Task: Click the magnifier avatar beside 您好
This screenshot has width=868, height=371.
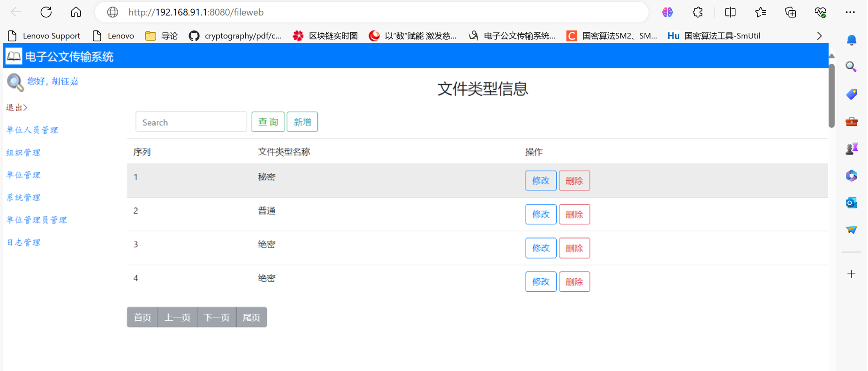Action: pos(15,82)
